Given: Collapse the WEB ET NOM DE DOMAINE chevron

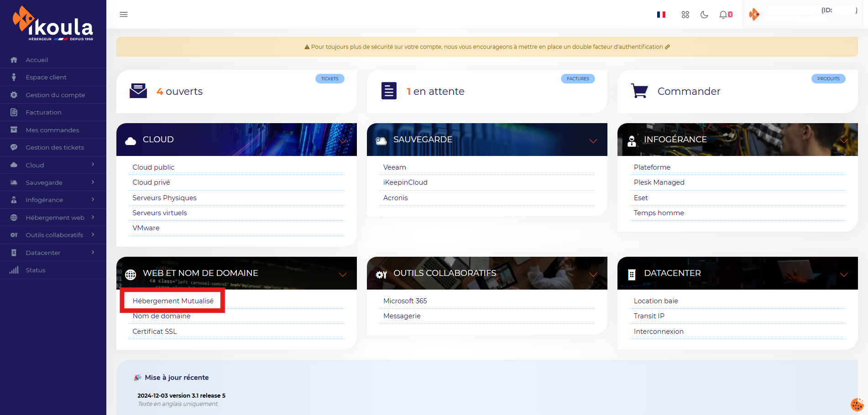Looking at the screenshot, I should click(x=343, y=275).
